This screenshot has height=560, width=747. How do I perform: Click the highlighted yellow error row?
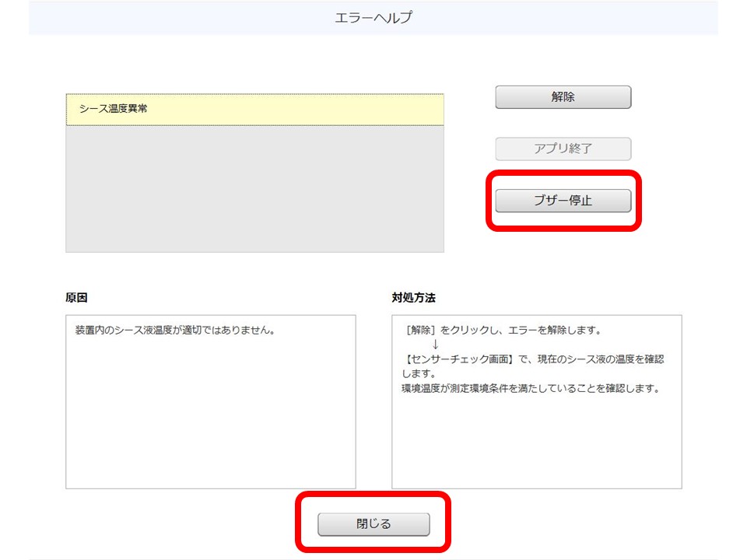[254, 109]
